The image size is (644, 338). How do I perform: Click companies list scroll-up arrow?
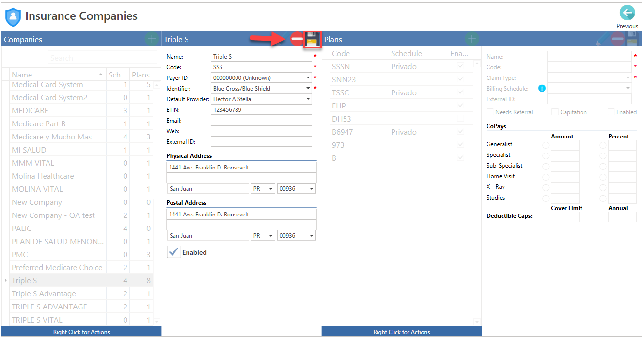click(157, 85)
